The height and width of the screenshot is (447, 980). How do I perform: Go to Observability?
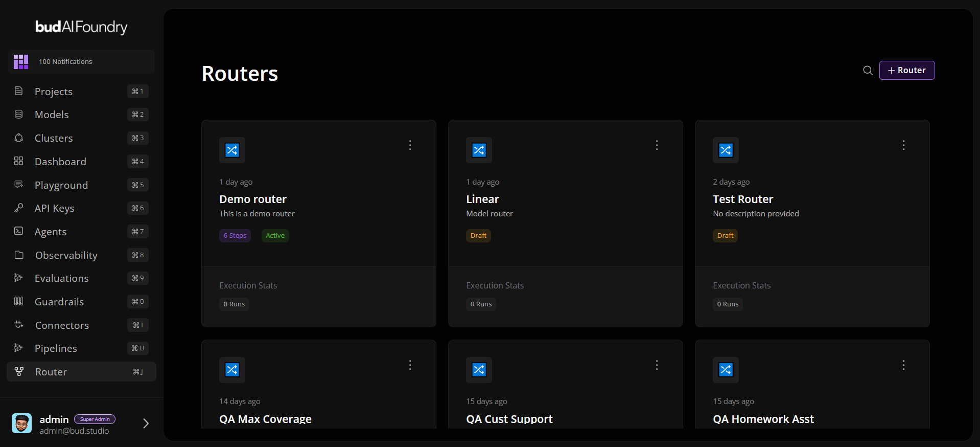point(81,255)
